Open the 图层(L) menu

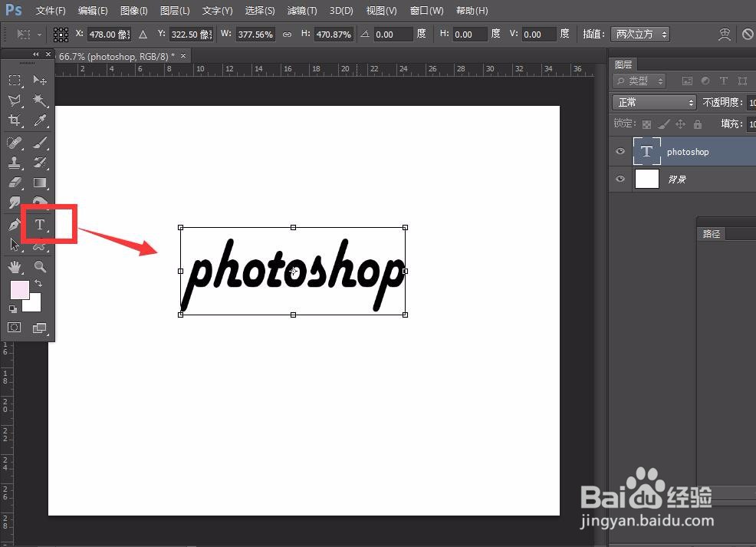[175, 10]
